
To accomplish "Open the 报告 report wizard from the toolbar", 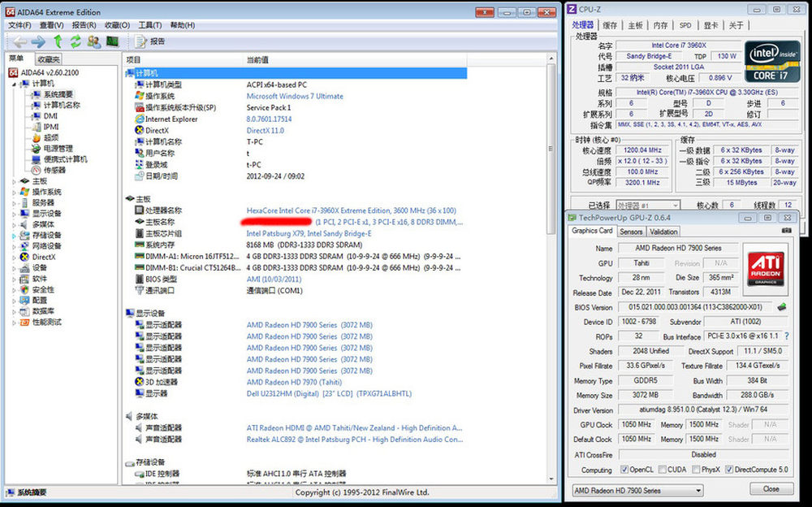I will (x=150, y=41).
